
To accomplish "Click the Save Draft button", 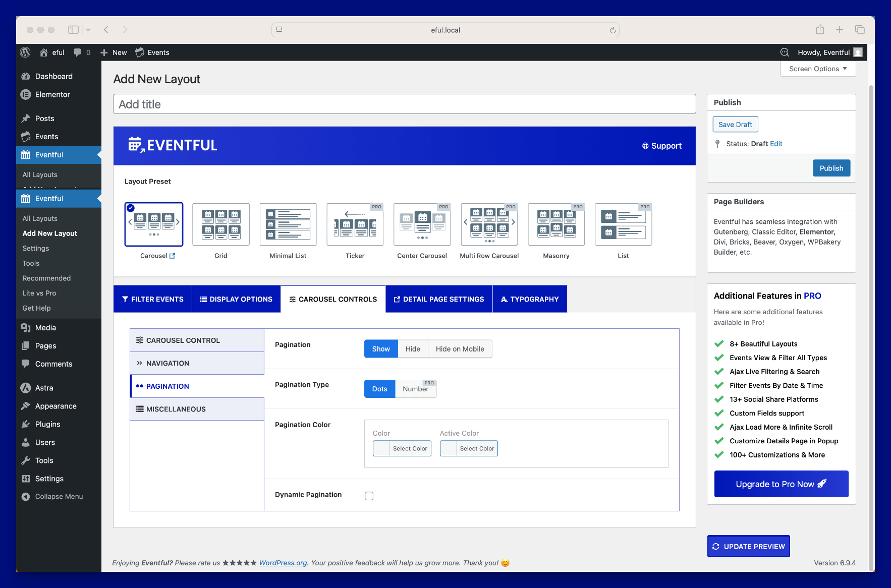I will 735,125.
